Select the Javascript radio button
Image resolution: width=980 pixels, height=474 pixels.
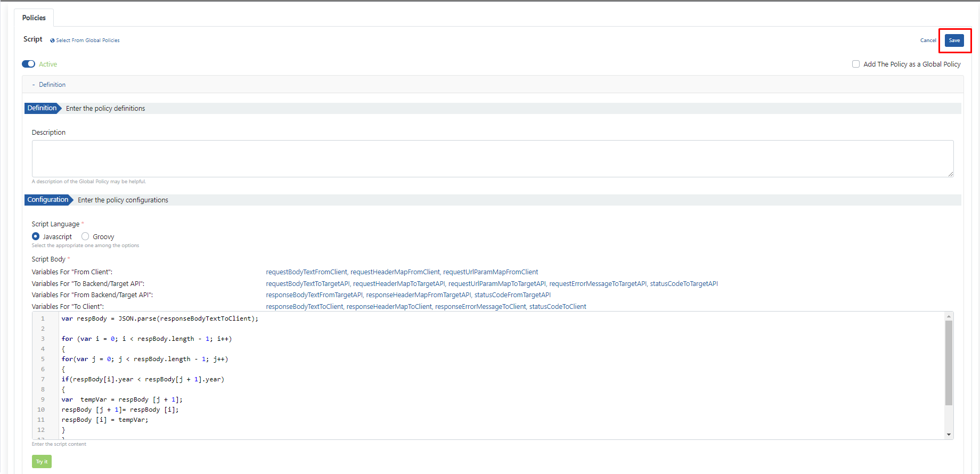pyautogui.click(x=36, y=236)
